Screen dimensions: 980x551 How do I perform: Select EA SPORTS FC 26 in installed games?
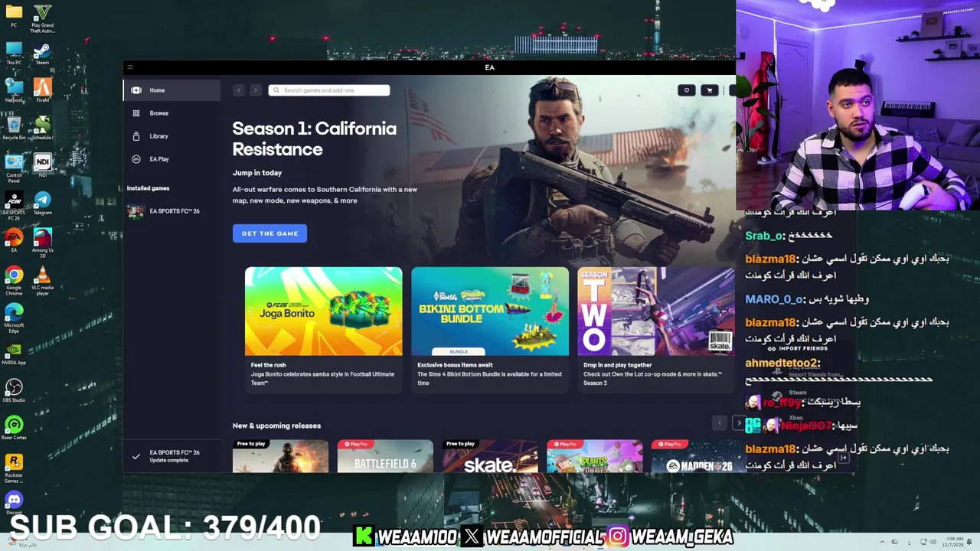point(171,211)
